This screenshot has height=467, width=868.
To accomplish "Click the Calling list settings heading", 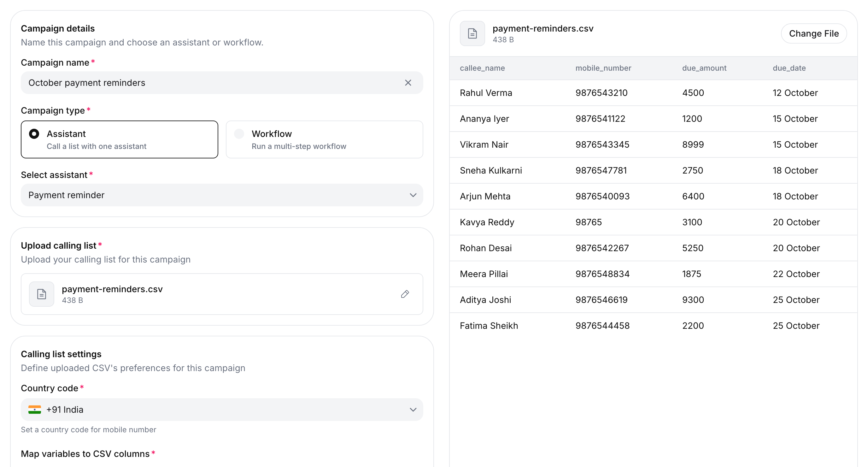I will pyautogui.click(x=61, y=354).
